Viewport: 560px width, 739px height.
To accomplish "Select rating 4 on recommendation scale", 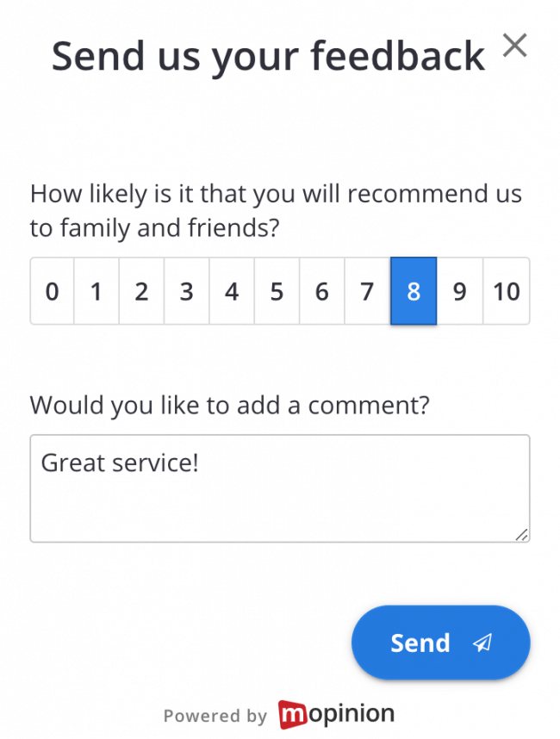I will (232, 291).
